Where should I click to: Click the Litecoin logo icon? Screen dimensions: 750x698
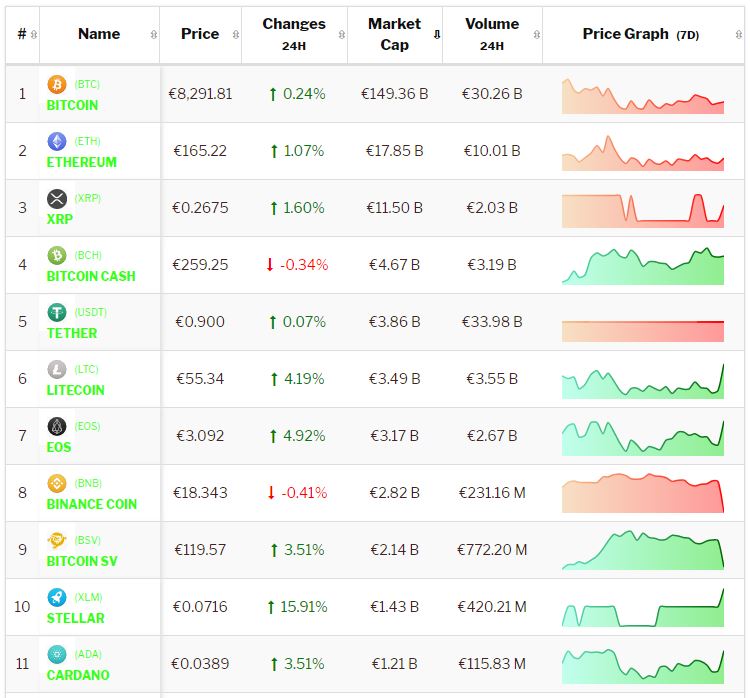[57, 370]
